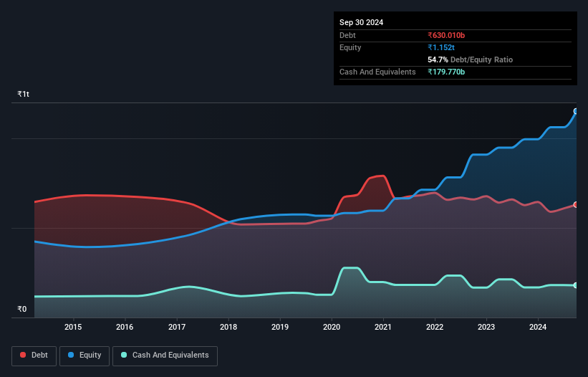Click the 2017 x-axis label
Screen dimensions: 588x377
pyautogui.click(x=177, y=327)
